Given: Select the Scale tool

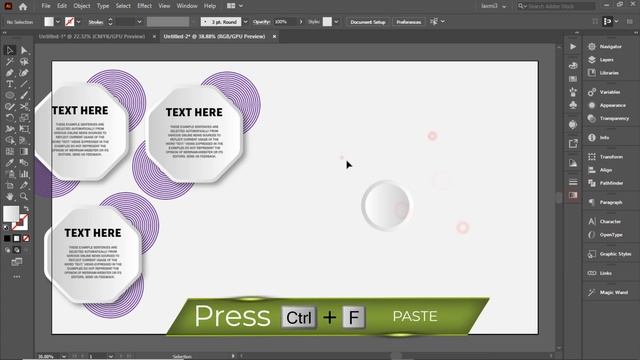Looking at the screenshot, I should click(24, 118).
